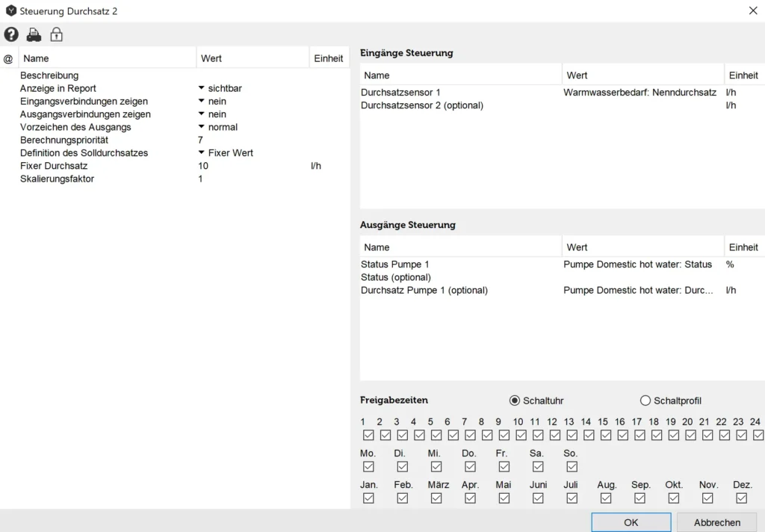
Task: Click the Skalierungsfaktor parameter name
Action: 57,179
